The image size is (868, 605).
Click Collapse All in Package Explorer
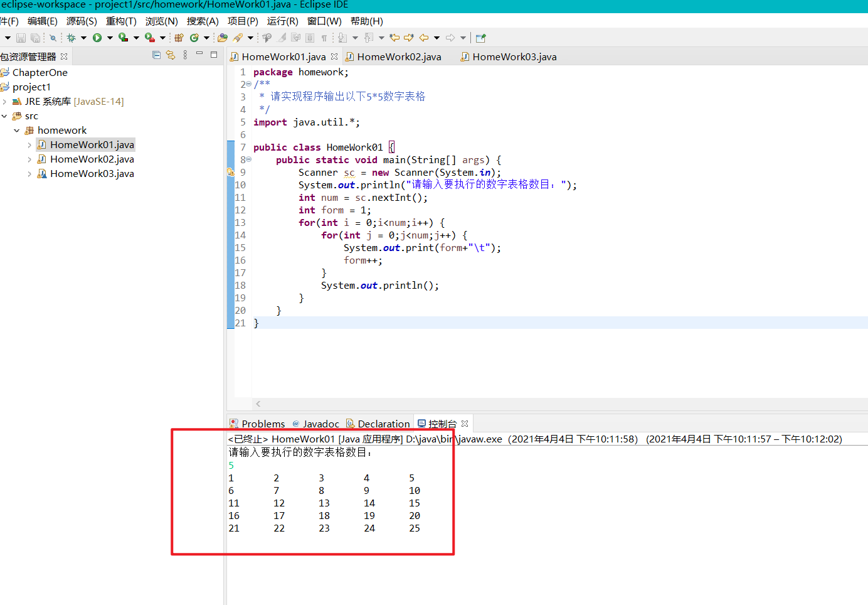(x=156, y=55)
